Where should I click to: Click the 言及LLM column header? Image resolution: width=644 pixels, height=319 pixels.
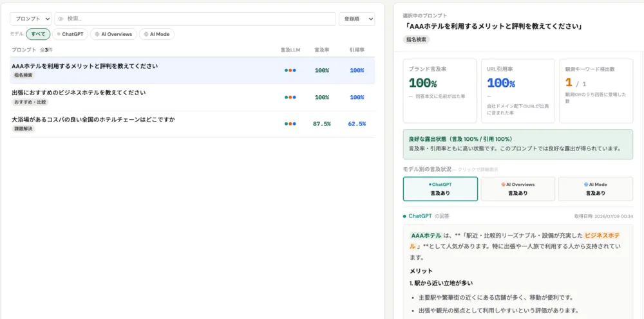pos(290,50)
